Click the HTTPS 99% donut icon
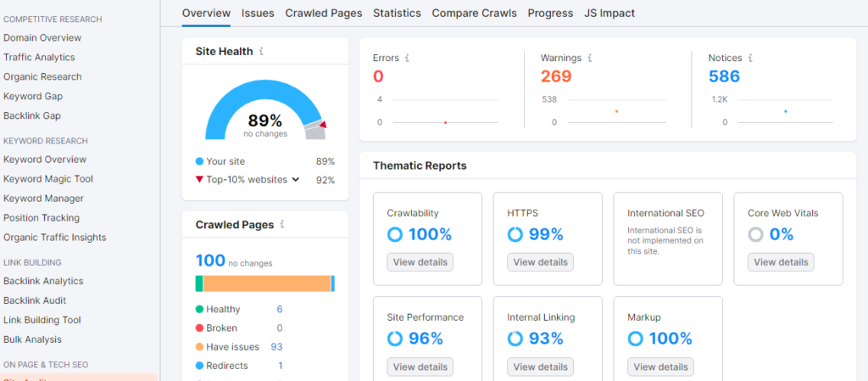868x381 pixels. [x=515, y=235]
